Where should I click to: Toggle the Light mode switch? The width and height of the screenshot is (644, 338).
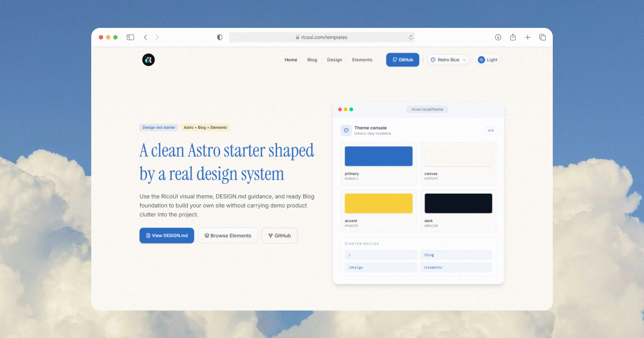click(488, 60)
